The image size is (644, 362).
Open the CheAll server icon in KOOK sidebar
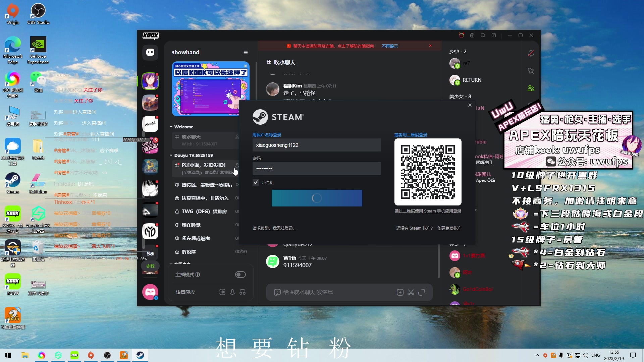(150, 124)
